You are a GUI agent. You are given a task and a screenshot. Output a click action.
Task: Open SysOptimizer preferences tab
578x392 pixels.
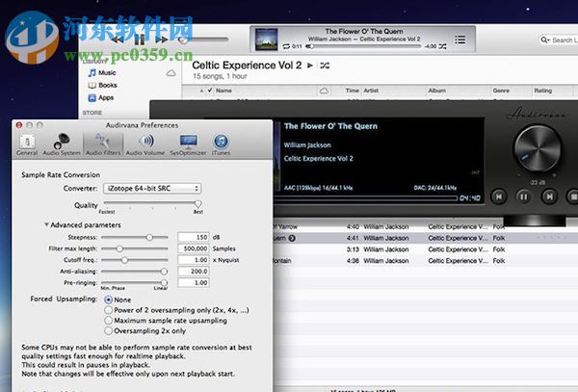188,144
